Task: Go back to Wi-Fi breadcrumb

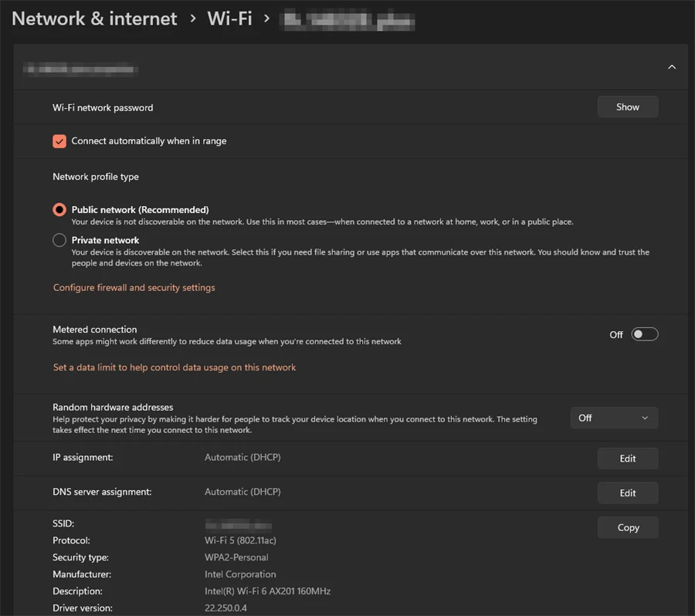Action: coord(229,19)
